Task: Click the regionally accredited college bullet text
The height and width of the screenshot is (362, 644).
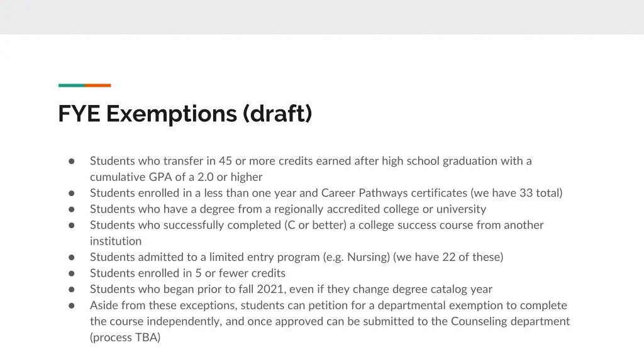Action: 287,209
